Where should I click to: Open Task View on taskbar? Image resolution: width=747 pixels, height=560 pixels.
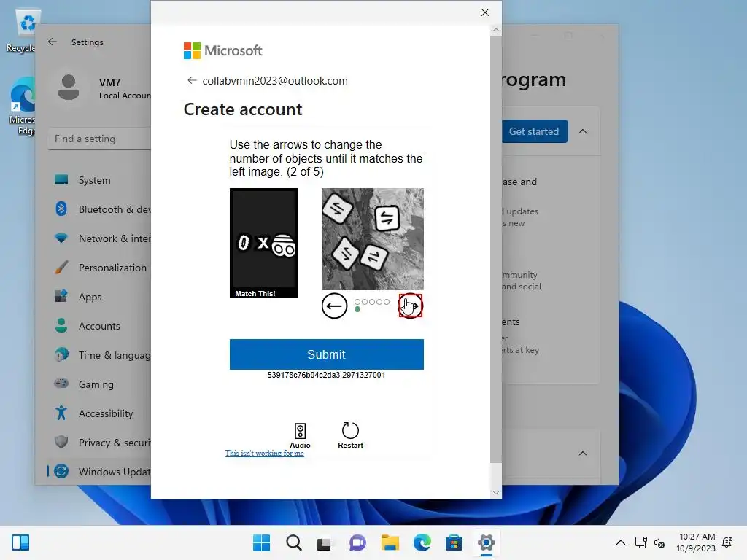(x=325, y=542)
